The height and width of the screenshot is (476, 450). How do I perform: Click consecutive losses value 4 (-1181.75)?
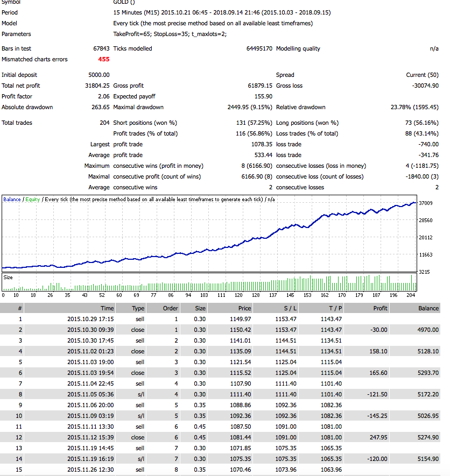click(x=422, y=166)
